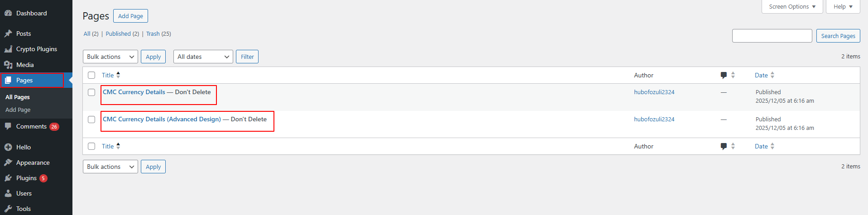868x215 pixels.
Task: Click the Tools wrench icon
Action: pyautogui.click(x=8, y=209)
